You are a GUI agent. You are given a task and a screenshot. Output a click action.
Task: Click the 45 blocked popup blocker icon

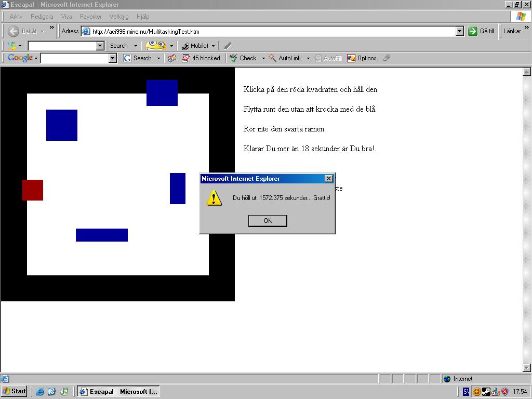click(185, 58)
